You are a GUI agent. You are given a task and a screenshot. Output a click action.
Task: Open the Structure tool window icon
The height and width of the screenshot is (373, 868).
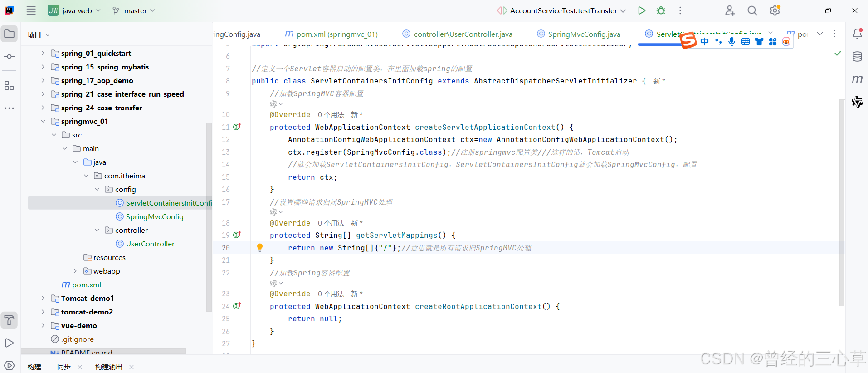(x=9, y=85)
